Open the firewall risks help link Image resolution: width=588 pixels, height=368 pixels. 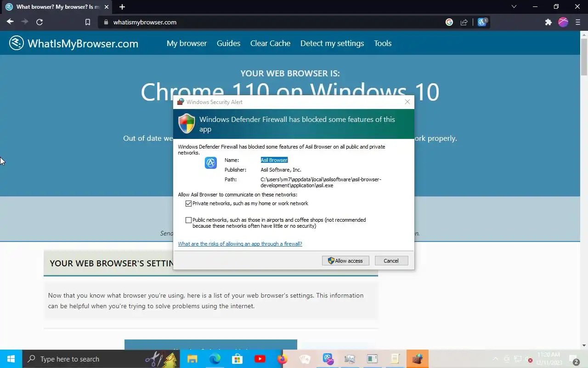pyautogui.click(x=240, y=244)
